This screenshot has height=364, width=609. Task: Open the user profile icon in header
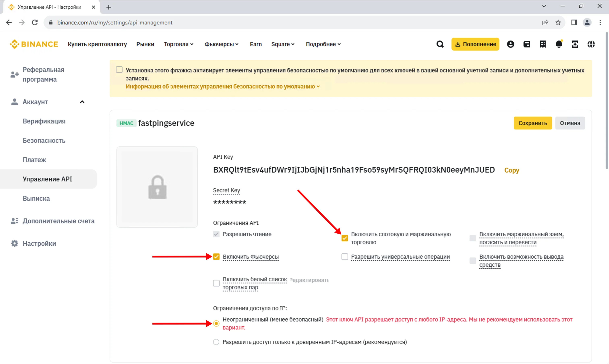click(x=510, y=44)
